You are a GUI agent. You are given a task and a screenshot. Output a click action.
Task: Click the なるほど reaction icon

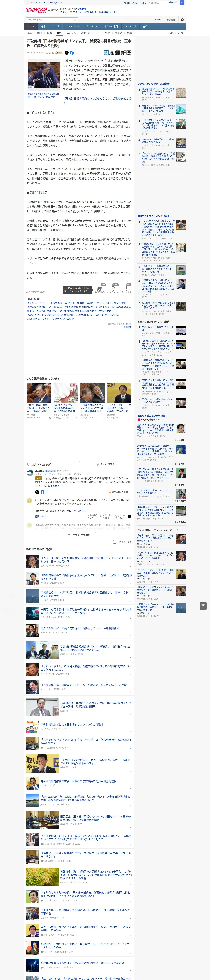pos(102,516)
